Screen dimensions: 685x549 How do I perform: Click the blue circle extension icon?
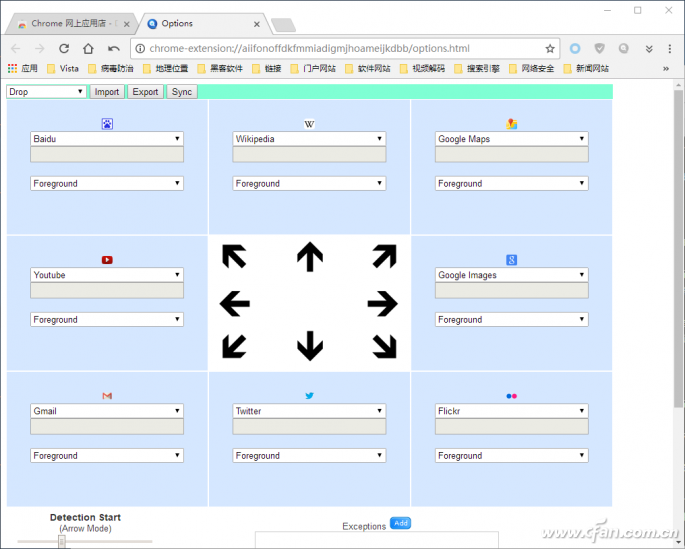575,48
